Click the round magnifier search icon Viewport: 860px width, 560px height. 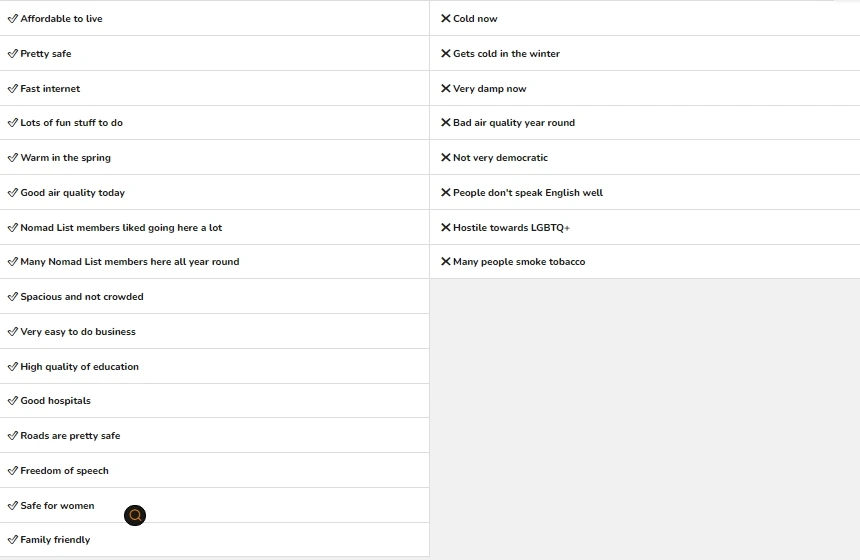click(135, 515)
